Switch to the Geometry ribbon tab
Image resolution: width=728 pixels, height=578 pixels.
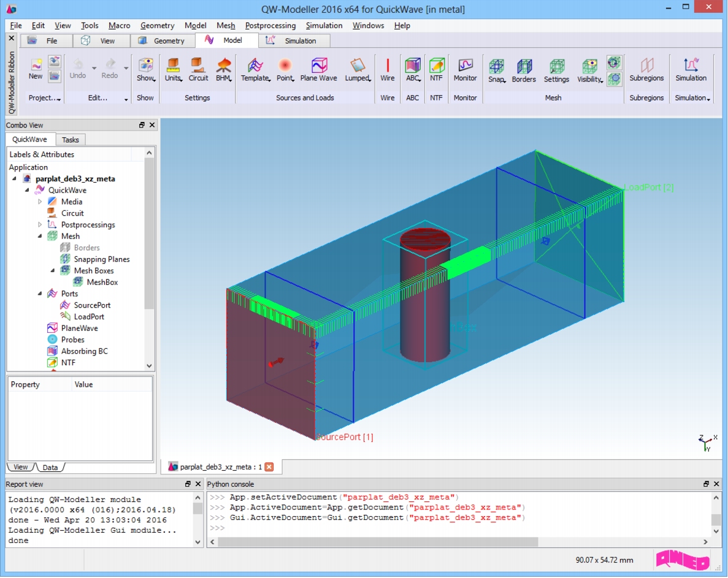(x=163, y=41)
